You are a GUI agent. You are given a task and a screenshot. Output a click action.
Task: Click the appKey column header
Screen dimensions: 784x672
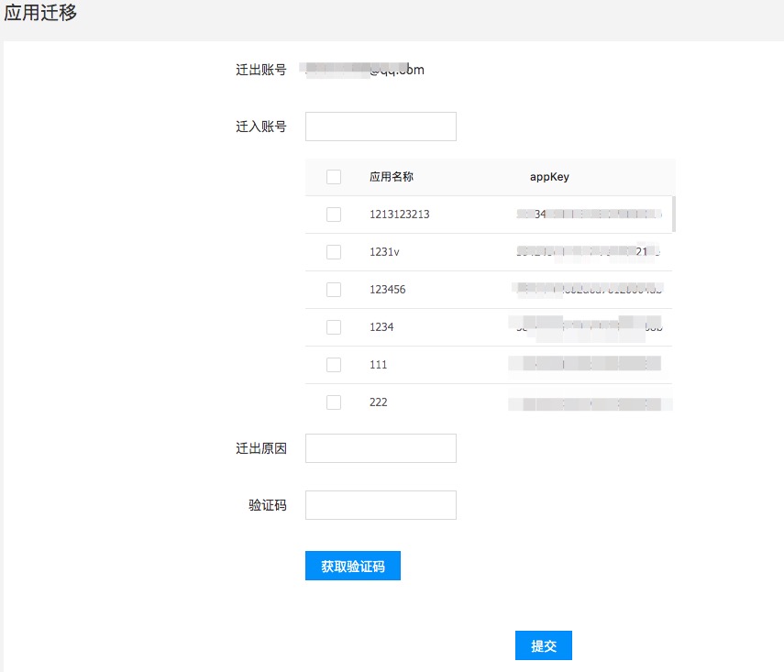(549, 177)
